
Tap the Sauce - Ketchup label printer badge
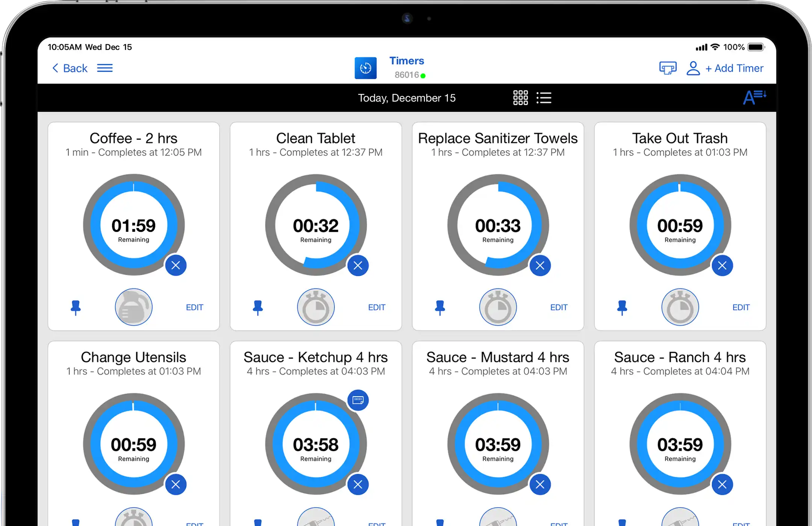358,400
